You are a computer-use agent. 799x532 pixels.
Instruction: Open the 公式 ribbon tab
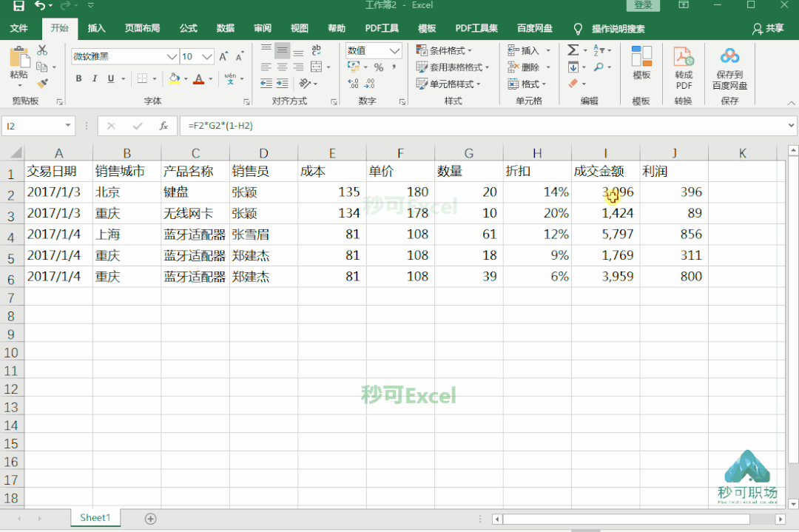188,28
